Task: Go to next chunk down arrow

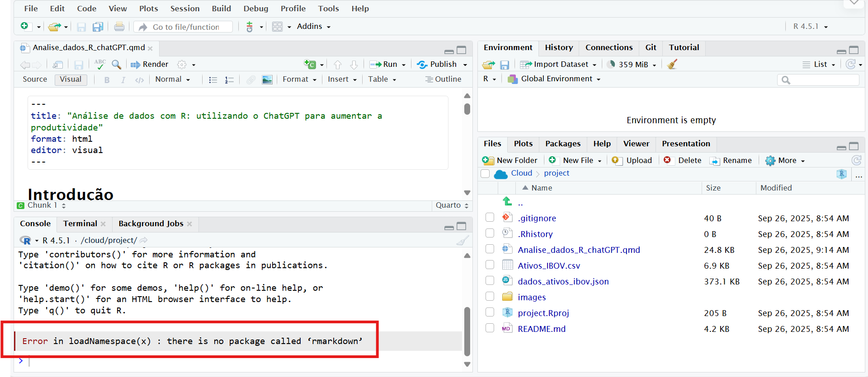Action: tap(354, 65)
